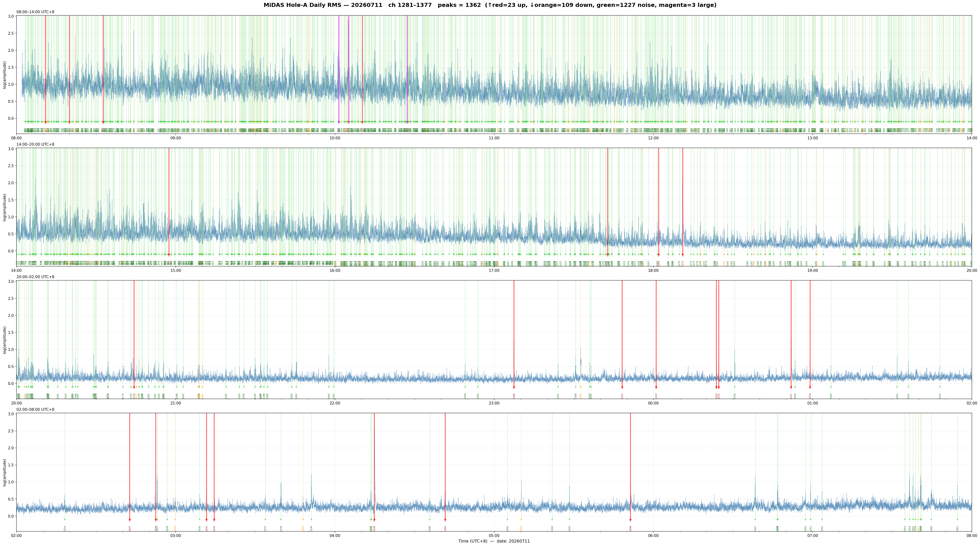The width and height of the screenshot is (980, 546).
Task: Click the orange down marker above label 1335
Action: 303,519
